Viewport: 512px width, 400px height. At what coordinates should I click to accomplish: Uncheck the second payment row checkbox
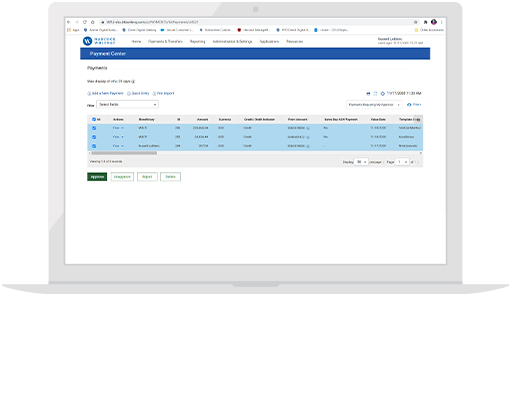[x=94, y=137]
